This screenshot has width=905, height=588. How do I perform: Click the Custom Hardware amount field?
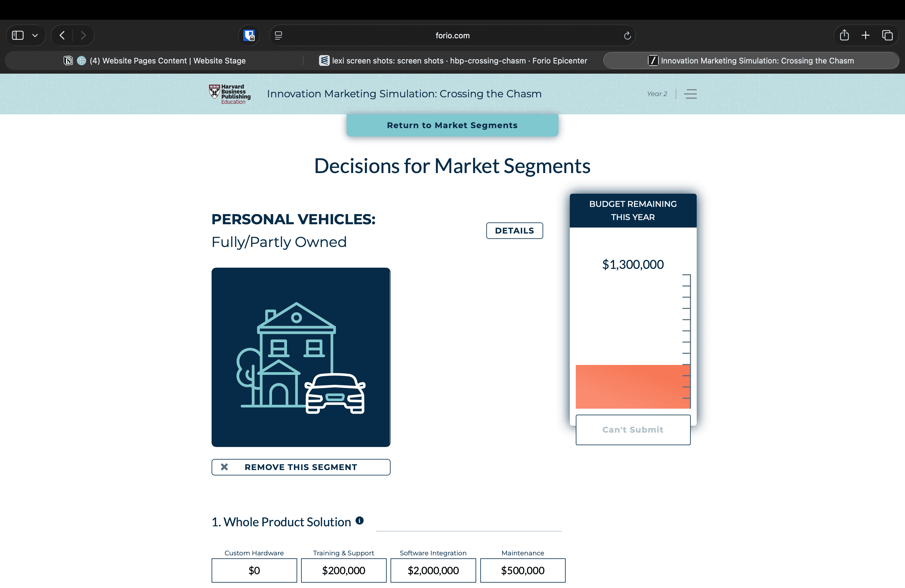[254, 570]
